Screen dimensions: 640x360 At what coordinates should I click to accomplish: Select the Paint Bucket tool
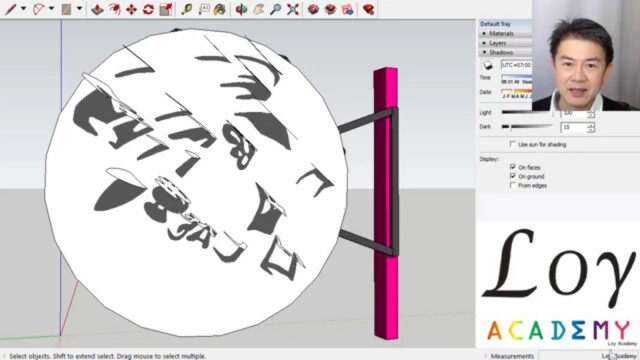pos(220,9)
